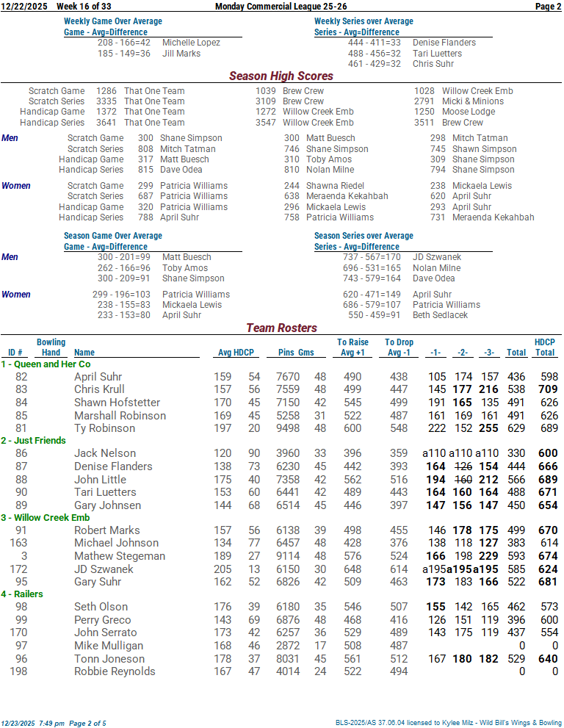Click 'Week 16 of 33' in the header
This screenshot has width=564, height=728.
click(84, 7)
